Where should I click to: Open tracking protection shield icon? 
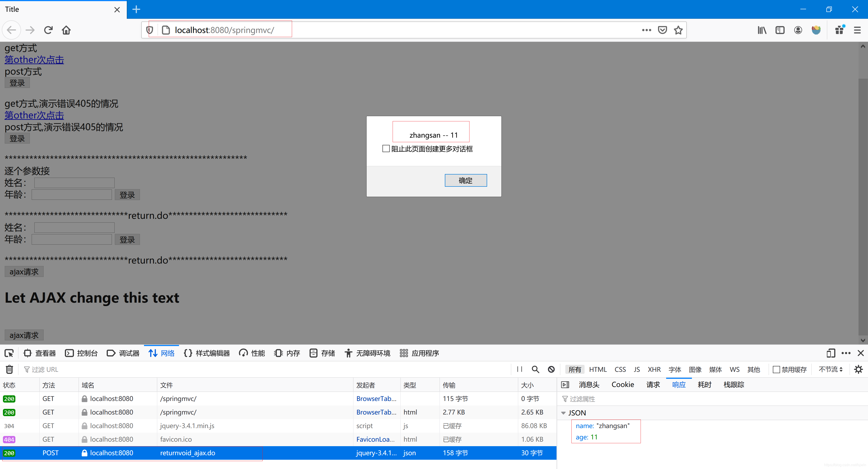pos(150,30)
